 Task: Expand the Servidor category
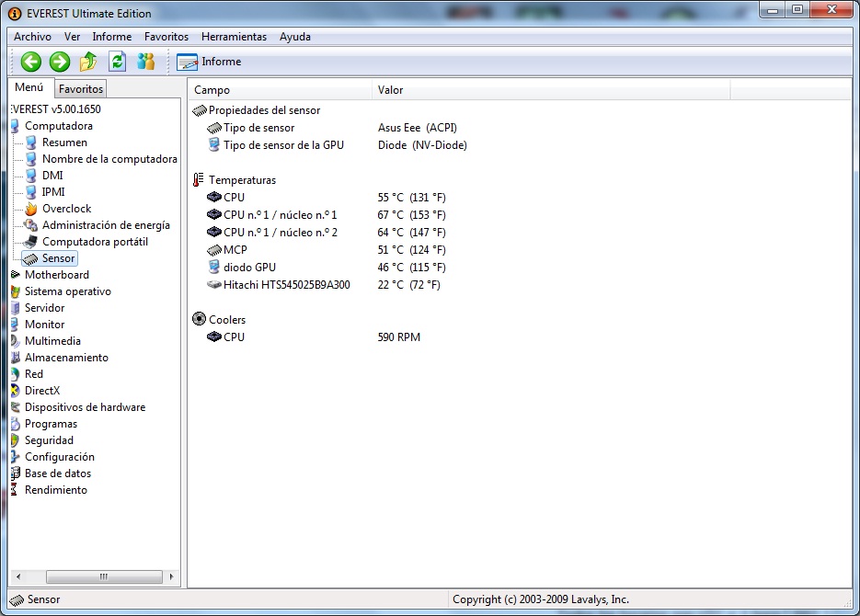coord(44,308)
